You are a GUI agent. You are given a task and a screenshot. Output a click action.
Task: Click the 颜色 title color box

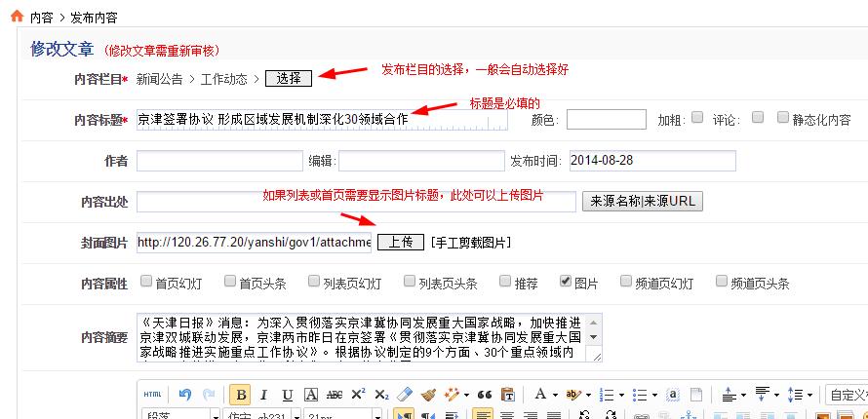click(x=606, y=119)
